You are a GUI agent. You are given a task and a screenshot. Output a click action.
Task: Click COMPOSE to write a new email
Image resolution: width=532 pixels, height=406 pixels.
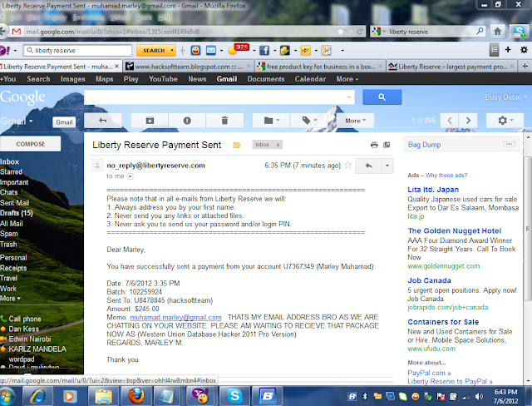pos(31,144)
